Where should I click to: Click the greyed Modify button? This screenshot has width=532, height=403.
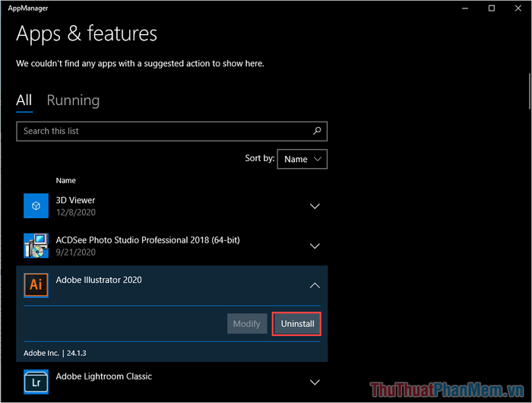click(247, 324)
